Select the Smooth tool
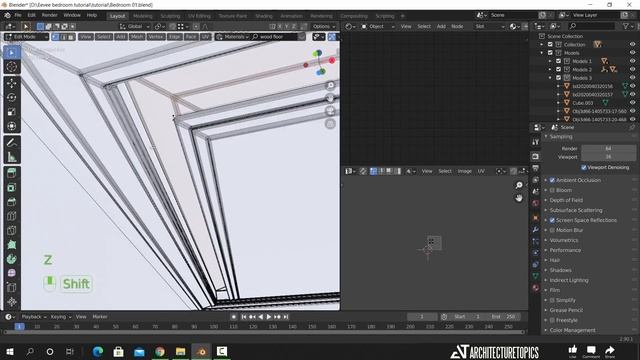 tap(11, 273)
